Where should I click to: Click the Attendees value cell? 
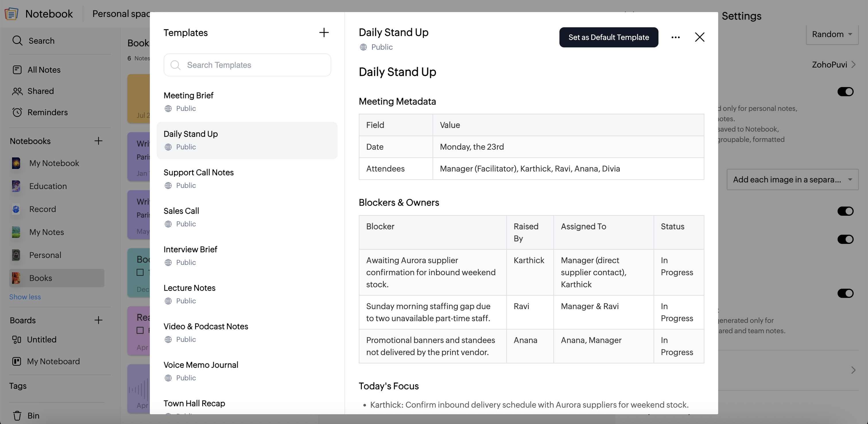568,169
